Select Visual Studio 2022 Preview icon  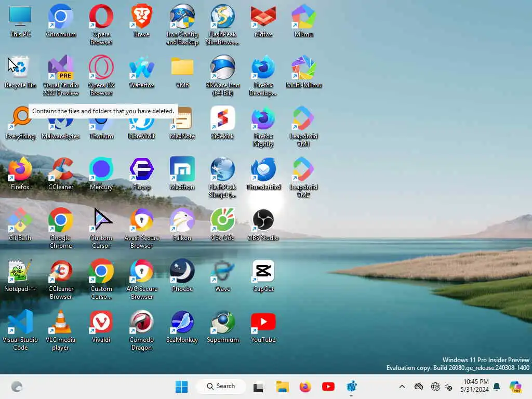[x=60, y=75]
